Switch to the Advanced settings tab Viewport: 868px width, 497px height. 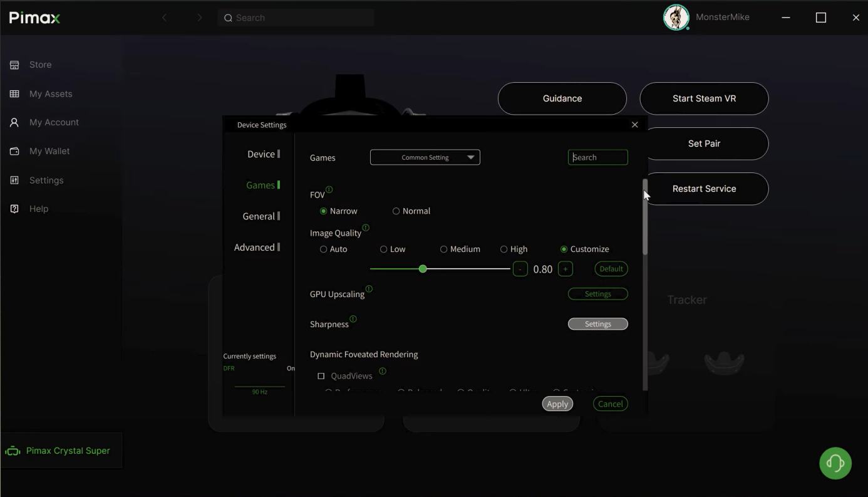click(x=254, y=248)
